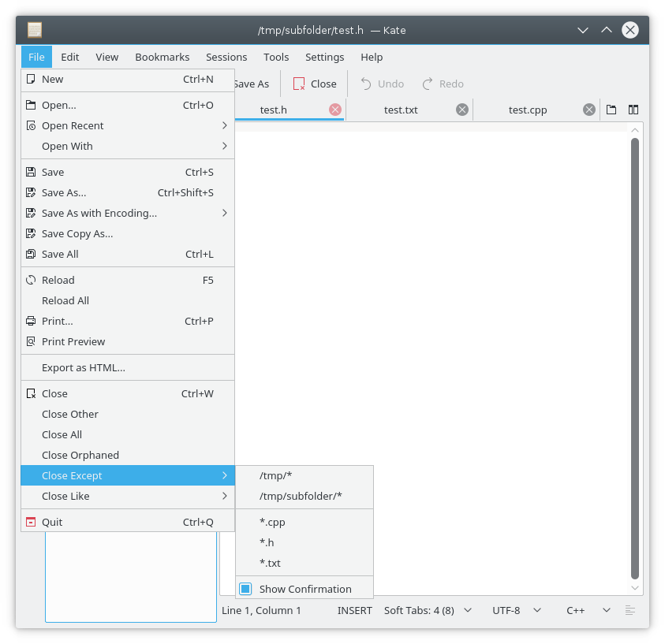
Task: Click the Print Preview magnifier icon
Action: coord(31,341)
